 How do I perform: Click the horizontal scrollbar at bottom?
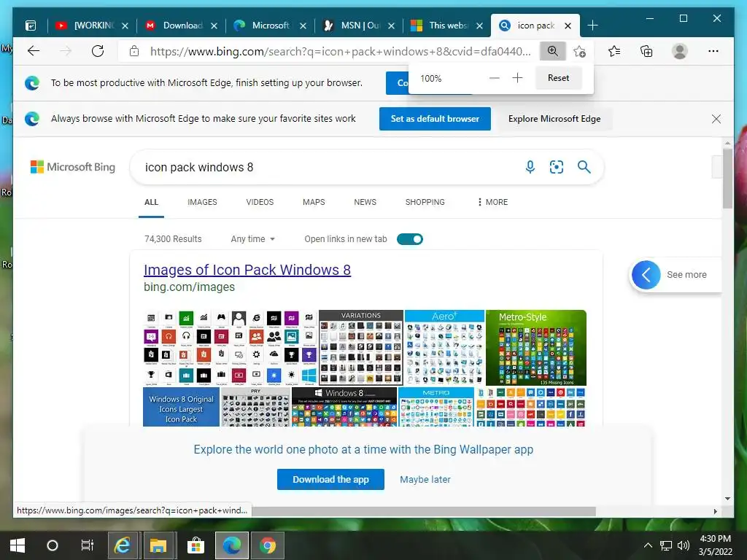click(x=424, y=511)
